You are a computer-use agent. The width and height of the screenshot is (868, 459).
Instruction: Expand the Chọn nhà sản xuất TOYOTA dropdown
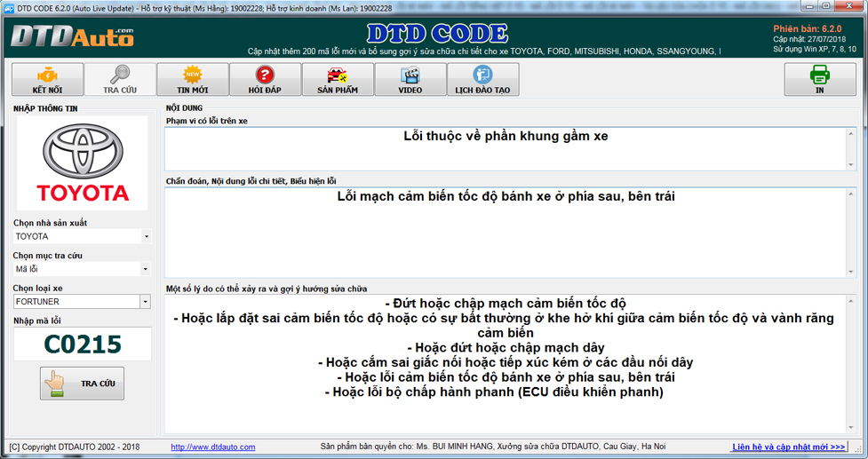pyautogui.click(x=146, y=236)
